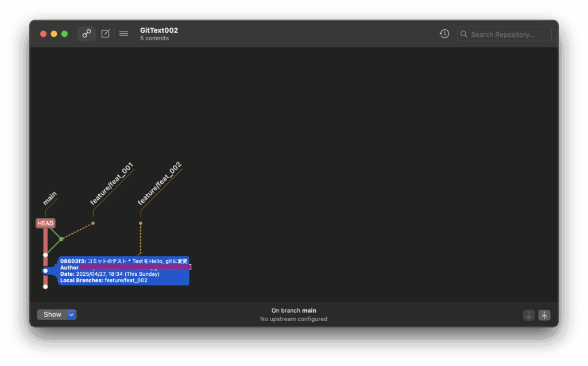Select the feature/feat_001 branch label
This screenshot has height=366, width=588.
click(x=112, y=184)
